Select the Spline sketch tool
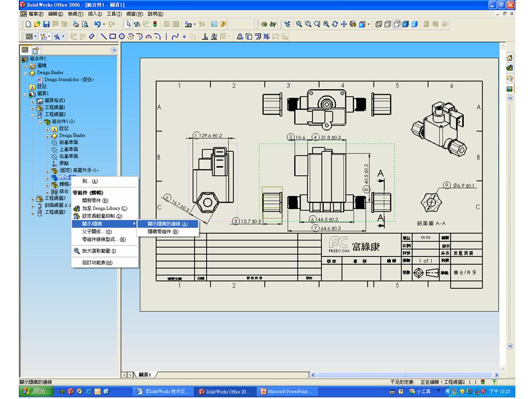The height and width of the screenshot is (399, 532). click(x=175, y=37)
